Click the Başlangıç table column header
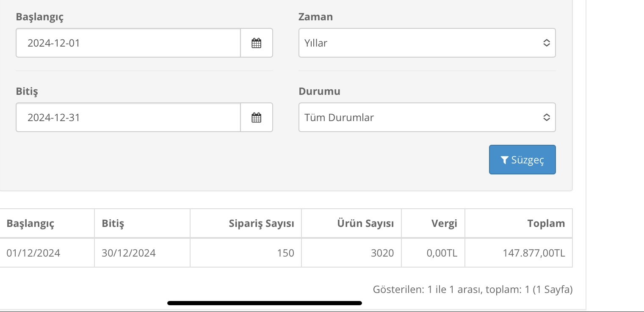 30,223
